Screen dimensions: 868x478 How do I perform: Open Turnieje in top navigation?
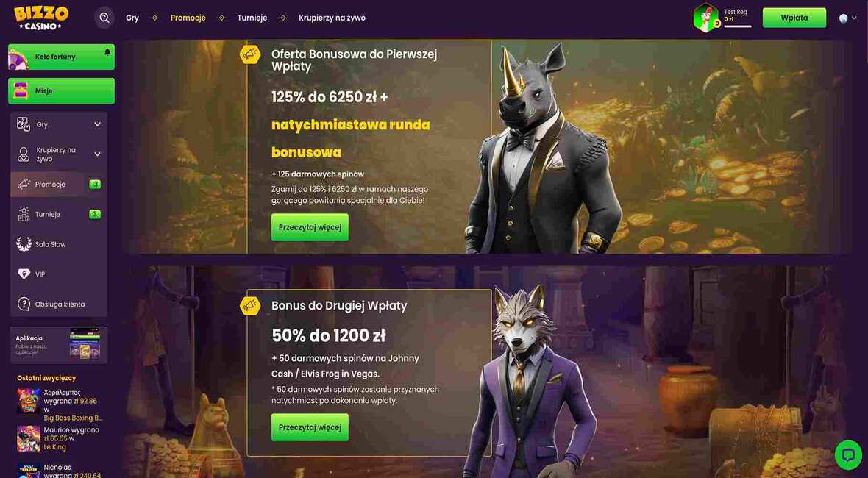pyautogui.click(x=252, y=18)
